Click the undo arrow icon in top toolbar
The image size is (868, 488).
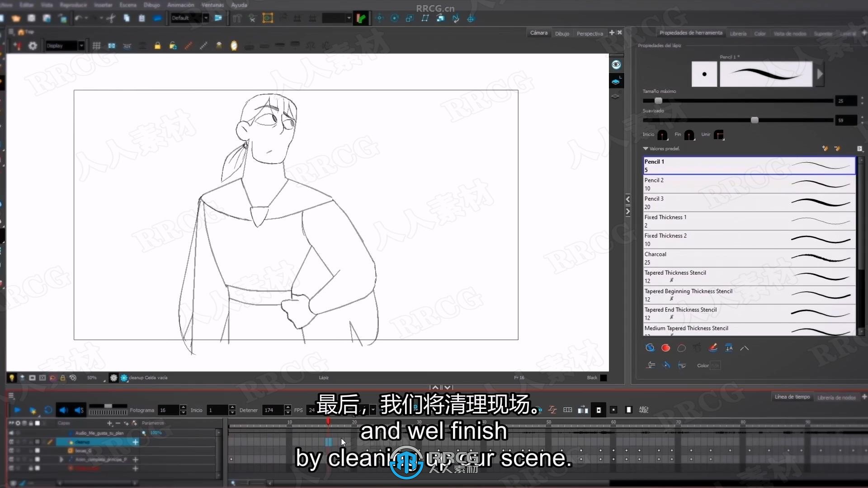click(x=78, y=18)
